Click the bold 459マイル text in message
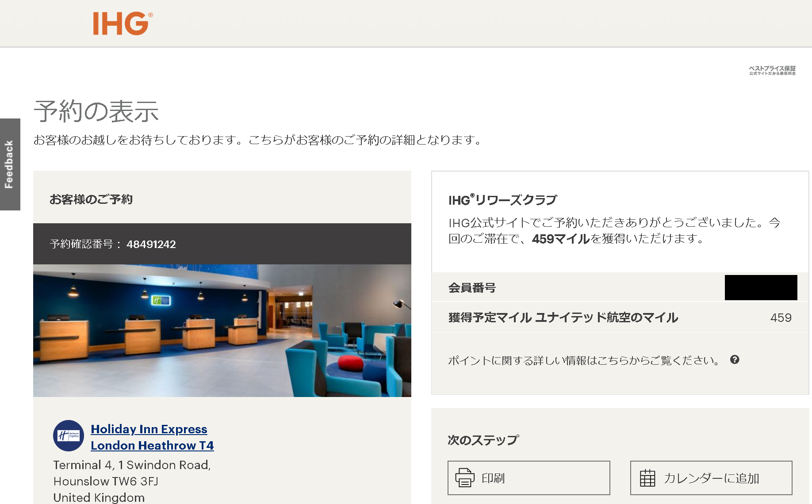 tap(561, 239)
